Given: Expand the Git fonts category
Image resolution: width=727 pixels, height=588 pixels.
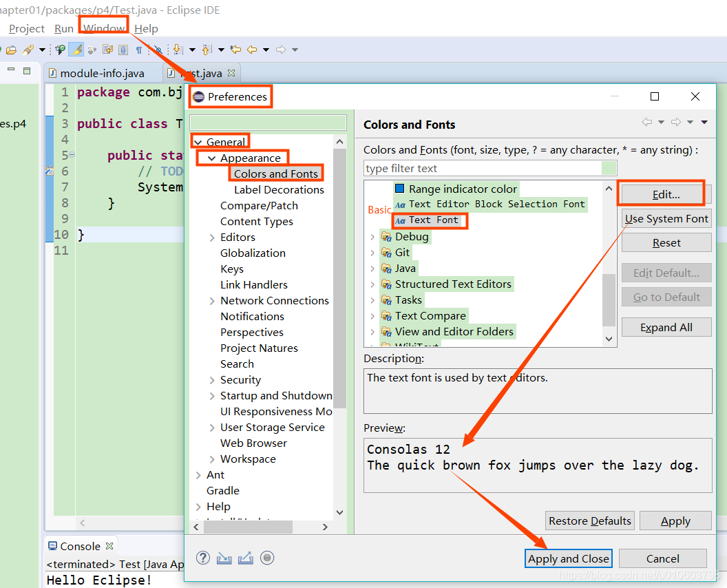Looking at the screenshot, I should [x=372, y=253].
